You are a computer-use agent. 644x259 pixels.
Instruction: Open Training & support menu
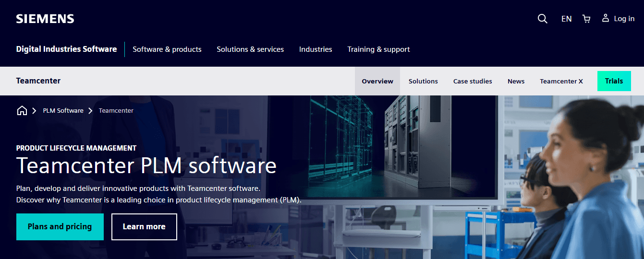click(379, 49)
